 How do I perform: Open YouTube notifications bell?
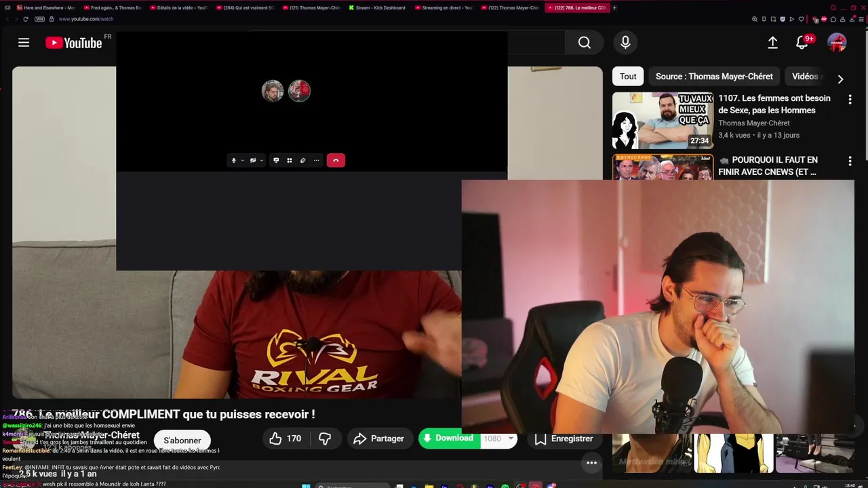click(x=802, y=43)
